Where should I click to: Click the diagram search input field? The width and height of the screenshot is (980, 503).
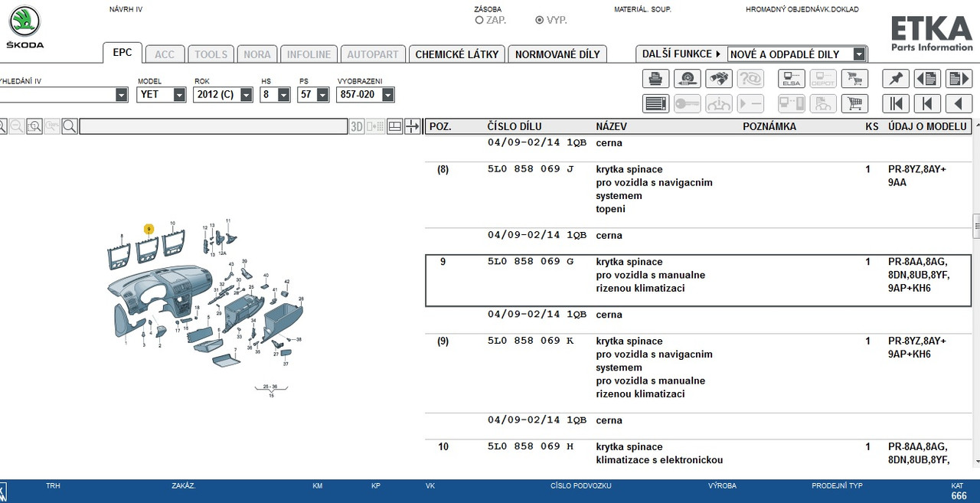point(214,127)
